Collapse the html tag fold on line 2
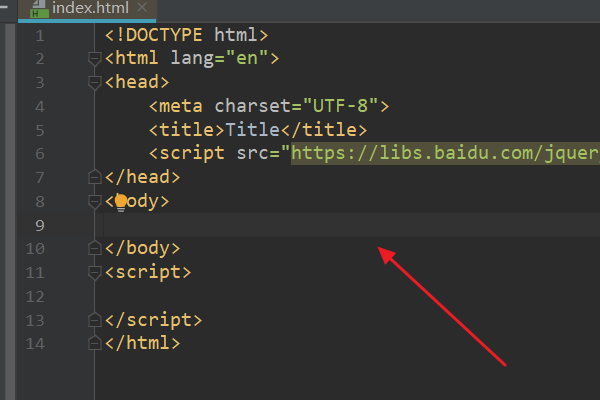 (x=94, y=59)
